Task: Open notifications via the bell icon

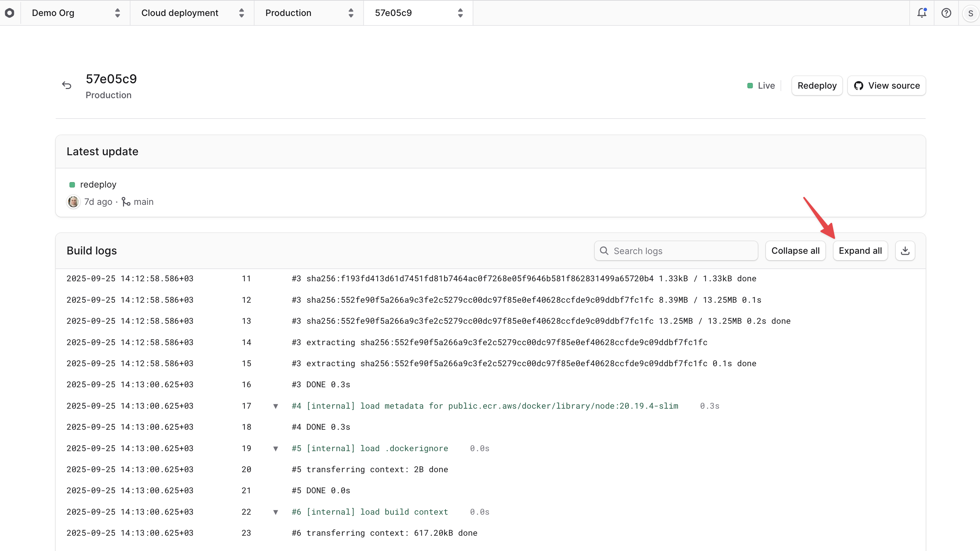Action: pos(922,13)
